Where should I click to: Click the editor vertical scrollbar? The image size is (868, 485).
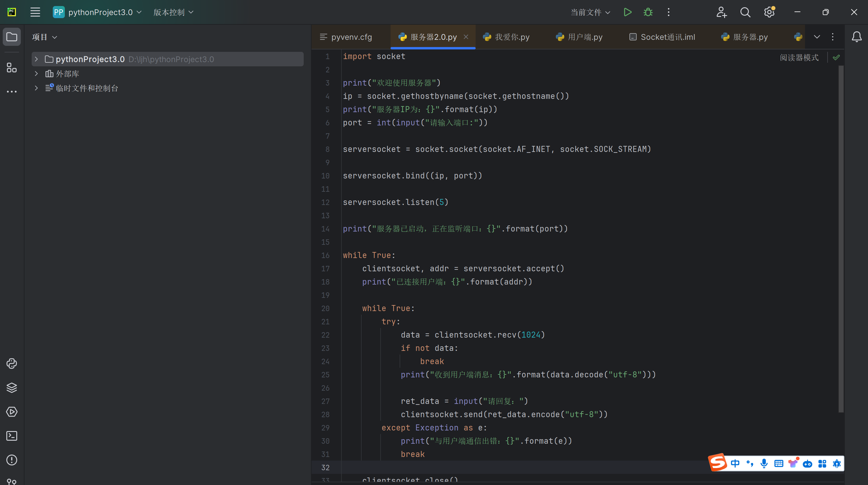click(x=841, y=236)
